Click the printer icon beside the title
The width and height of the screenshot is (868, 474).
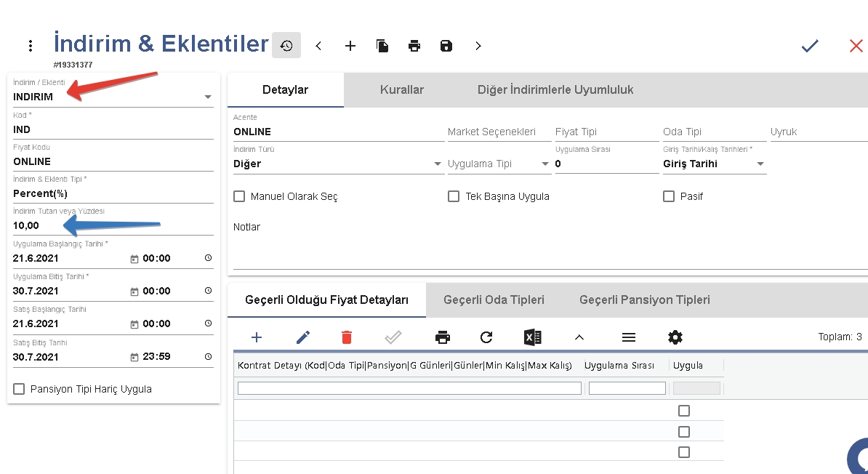click(414, 46)
